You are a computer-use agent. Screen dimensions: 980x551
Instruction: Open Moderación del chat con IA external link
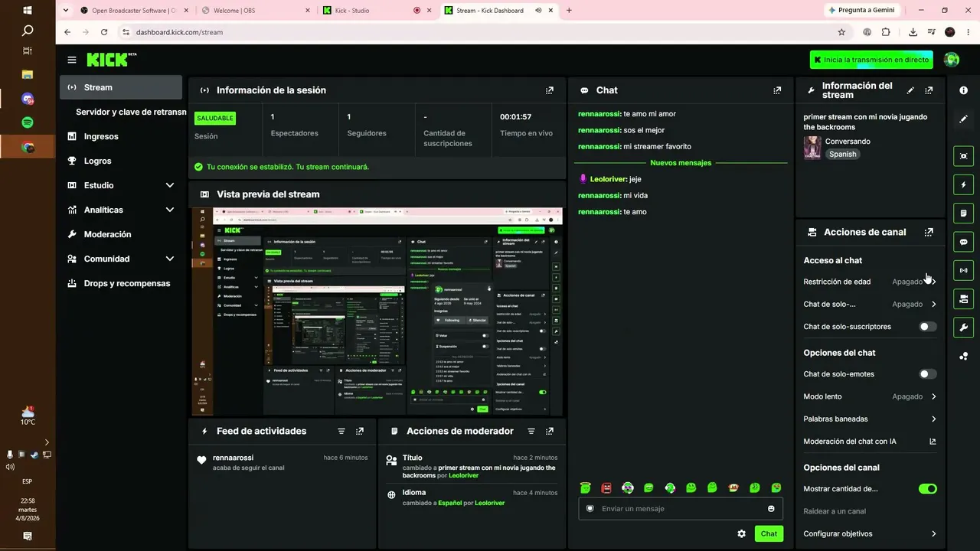933,442
